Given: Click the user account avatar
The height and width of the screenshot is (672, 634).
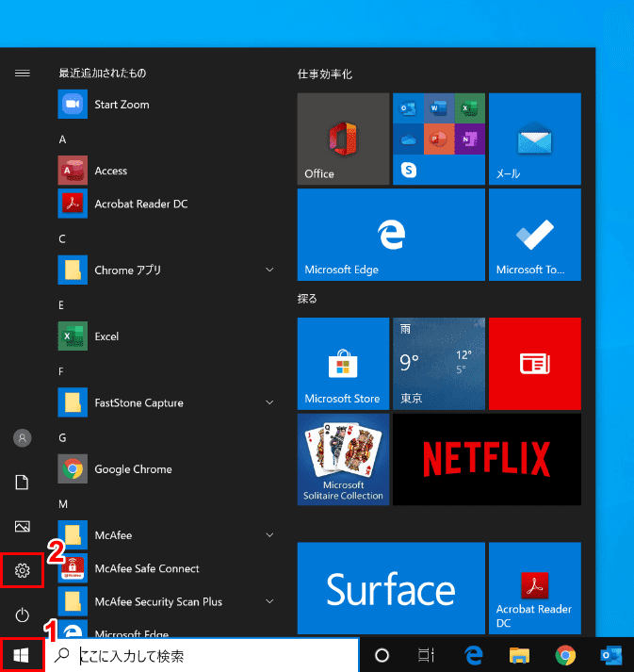Looking at the screenshot, I should (x=23, y=438).
